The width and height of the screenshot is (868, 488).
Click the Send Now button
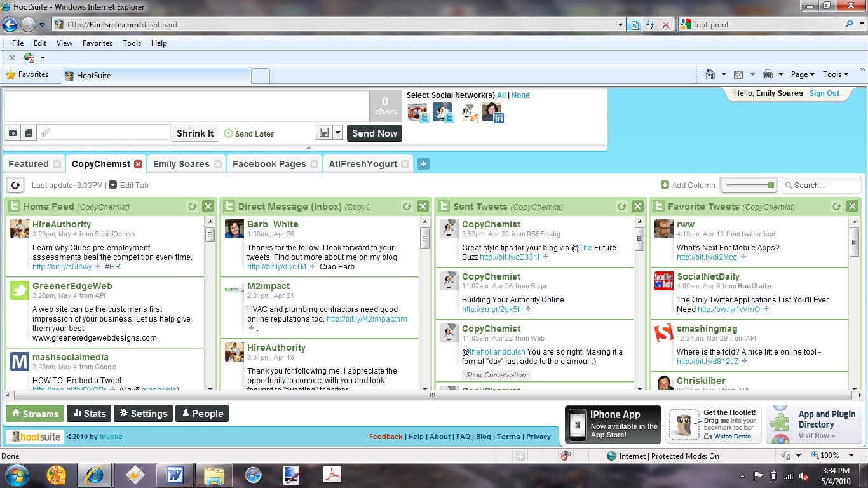tap(374, 133)
